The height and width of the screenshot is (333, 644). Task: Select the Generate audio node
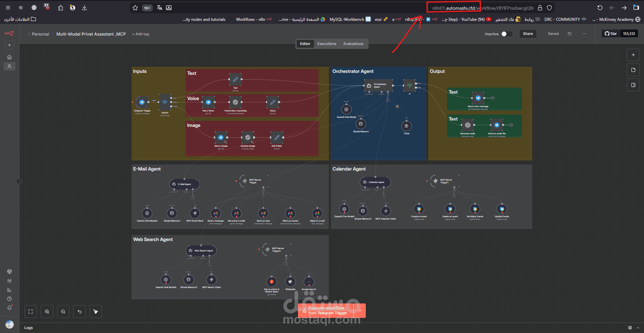pos(467,125)
